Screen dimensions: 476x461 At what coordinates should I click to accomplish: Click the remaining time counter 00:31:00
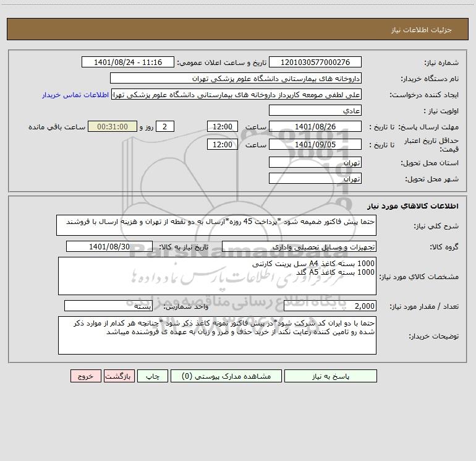tap(113, 126)
